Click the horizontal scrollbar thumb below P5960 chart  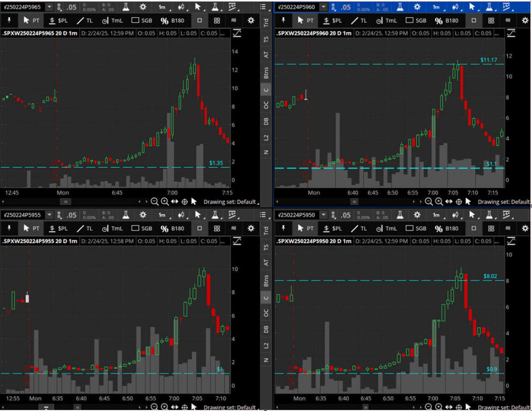click(x=354, y=202)
